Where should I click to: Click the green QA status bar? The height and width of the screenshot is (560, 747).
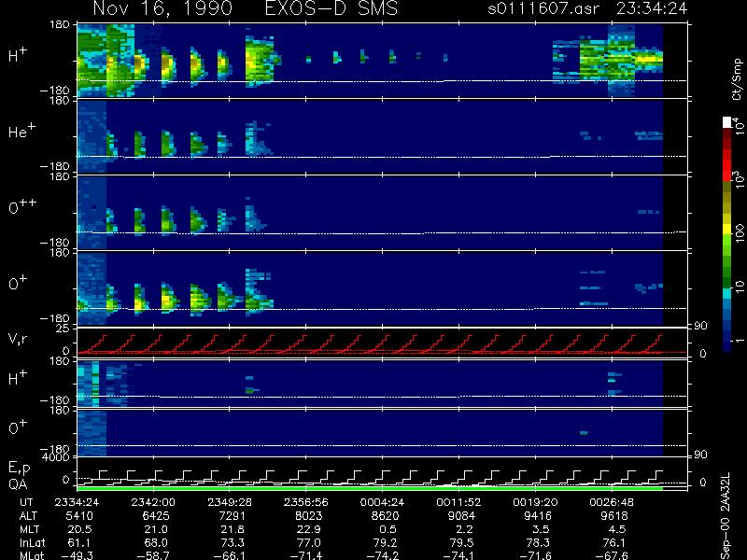[x=370, y=488]
